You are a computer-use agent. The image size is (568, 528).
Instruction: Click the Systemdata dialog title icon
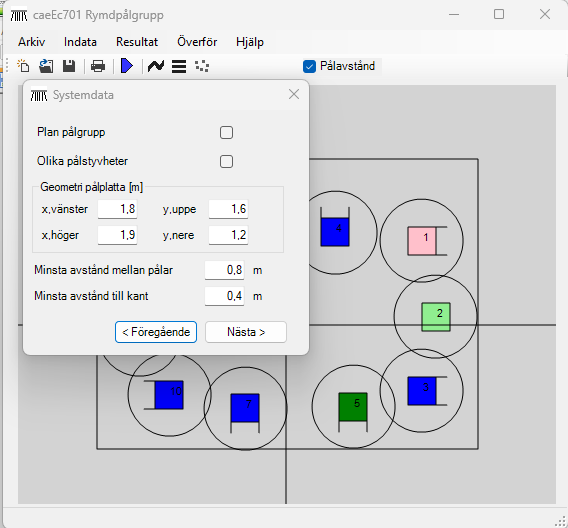pyautogui.click(x=39, y=95)
